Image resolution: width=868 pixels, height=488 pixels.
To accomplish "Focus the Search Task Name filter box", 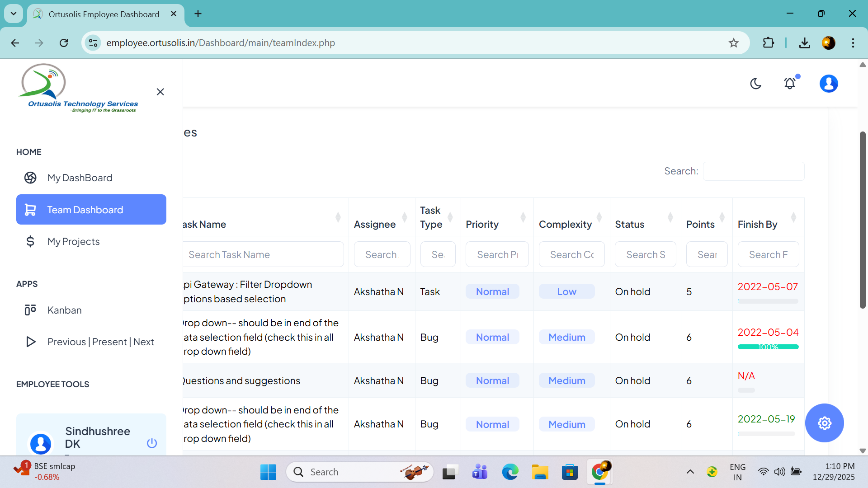I will [263, 254].
